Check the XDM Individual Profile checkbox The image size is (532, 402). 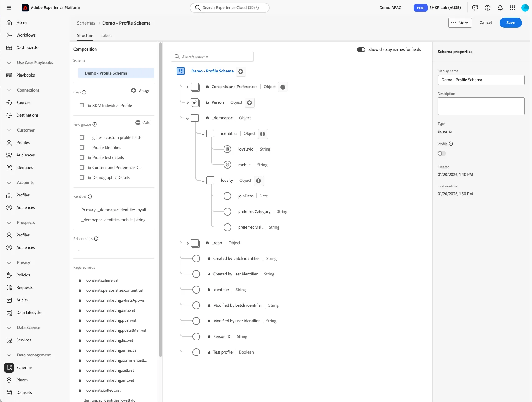tap(82, 105)
